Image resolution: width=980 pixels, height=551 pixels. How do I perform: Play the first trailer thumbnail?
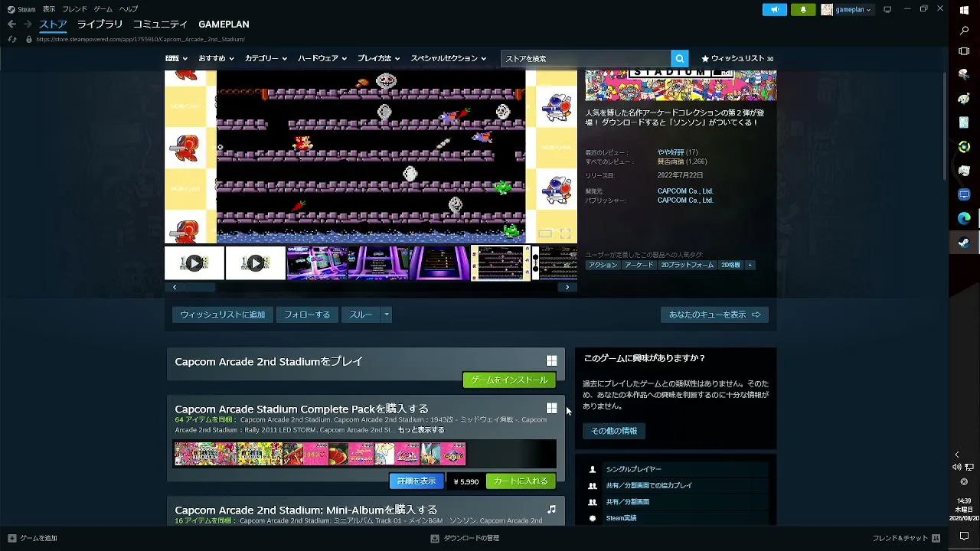click(194, 263)
